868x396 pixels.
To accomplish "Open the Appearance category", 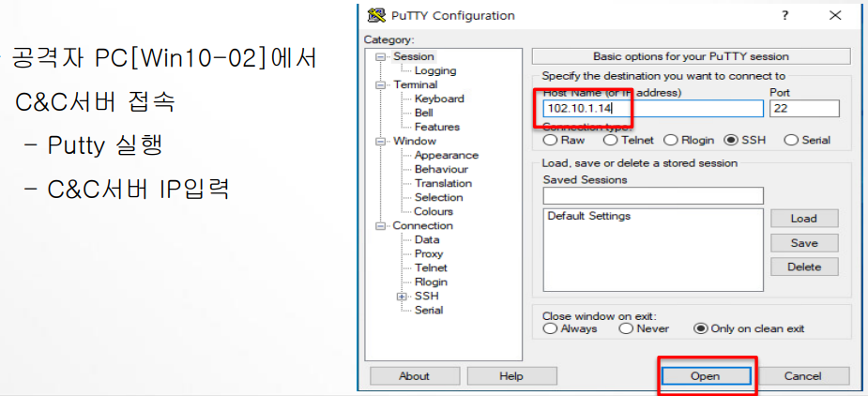I will [446, 155].
